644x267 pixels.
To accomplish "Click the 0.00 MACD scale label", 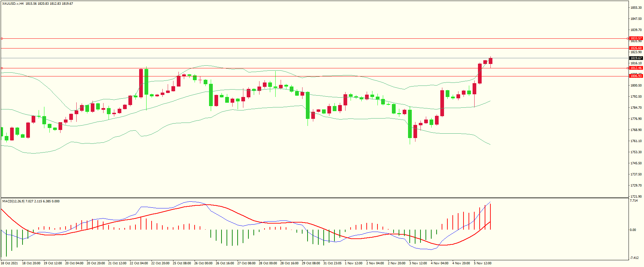I will point(633,230).
